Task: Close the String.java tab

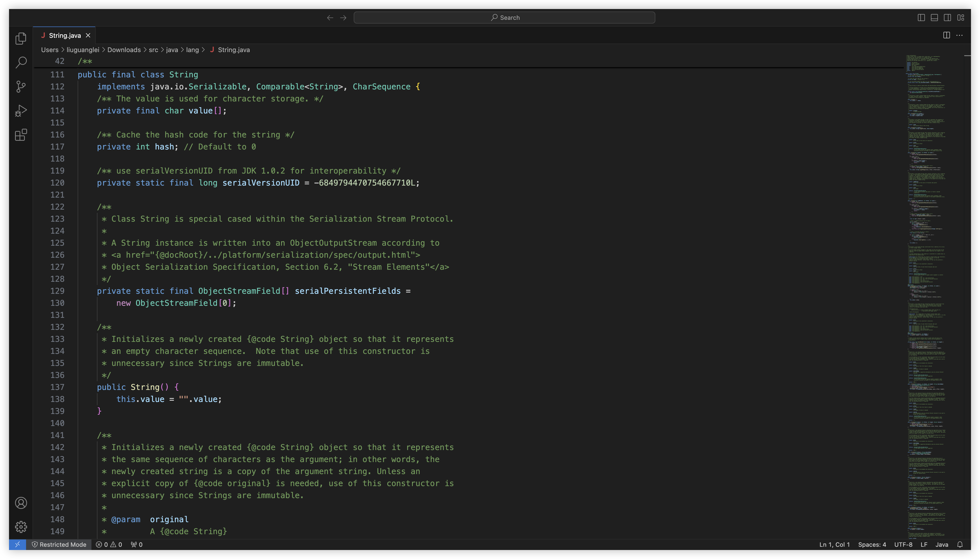Action: click(x=88, y=35)
